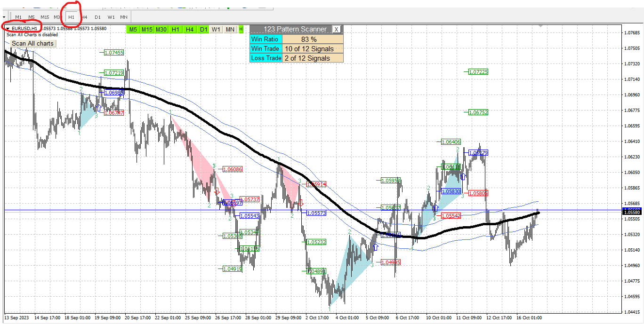Enable the grey W1 scanner button
The image size is (644, 324).
216,29
